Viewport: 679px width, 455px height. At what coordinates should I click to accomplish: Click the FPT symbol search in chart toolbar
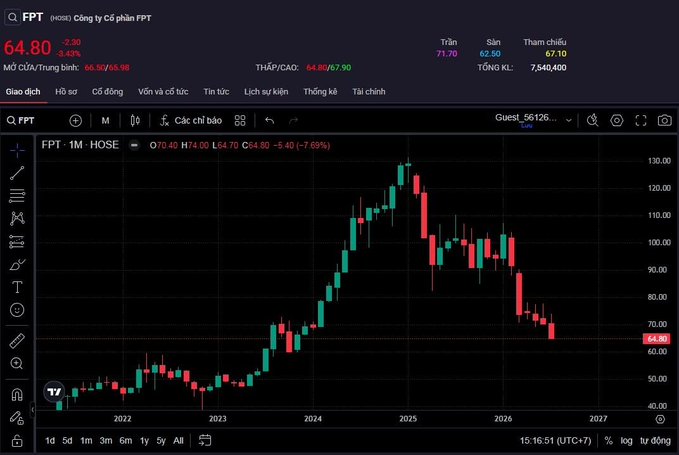pos(20,120)
